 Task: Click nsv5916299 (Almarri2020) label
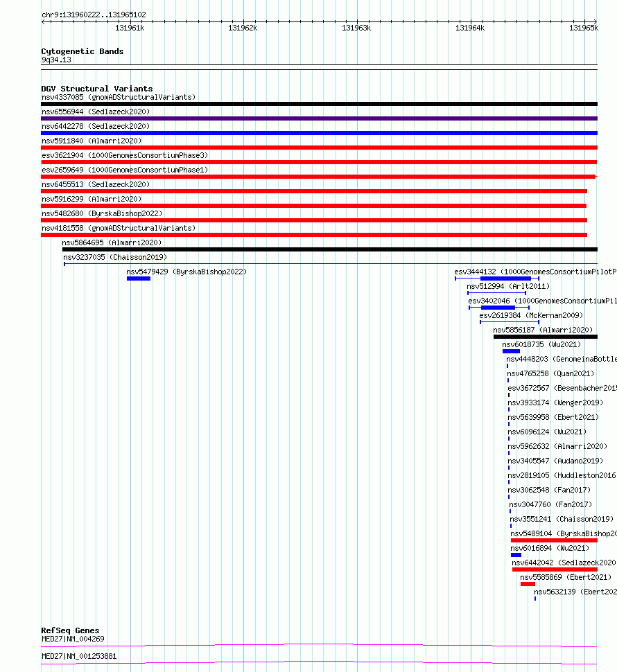92,200
